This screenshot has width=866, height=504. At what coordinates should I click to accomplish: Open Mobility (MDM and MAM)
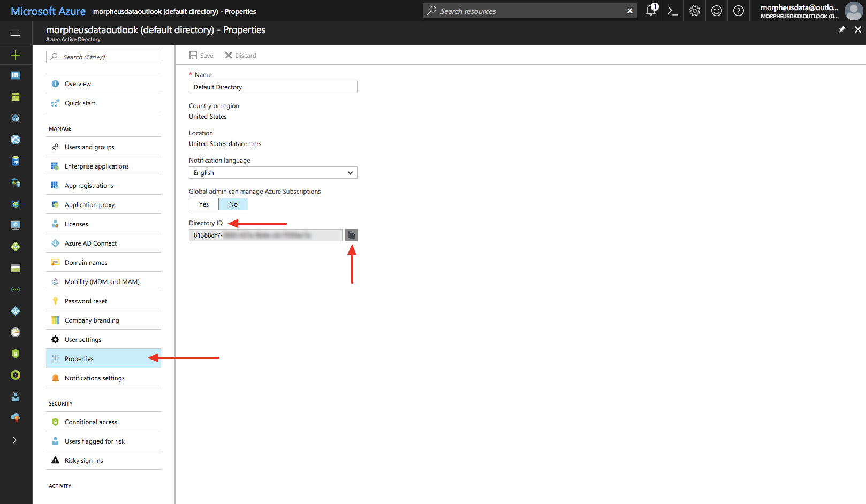tap(104, 282)
